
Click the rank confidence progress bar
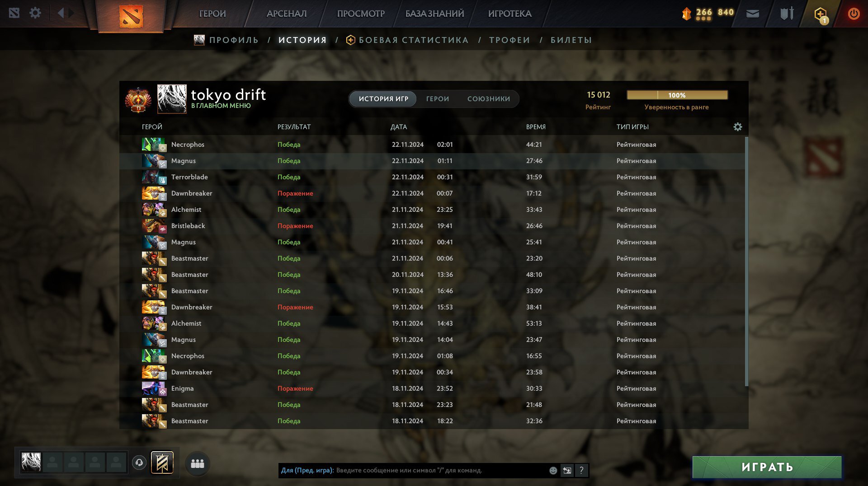677,95
